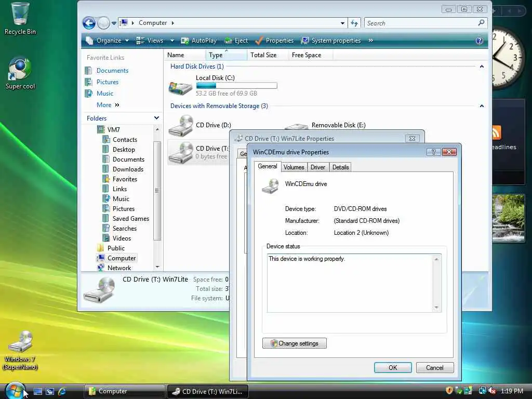Click the dialog help question-mark button

click(434, 152)
